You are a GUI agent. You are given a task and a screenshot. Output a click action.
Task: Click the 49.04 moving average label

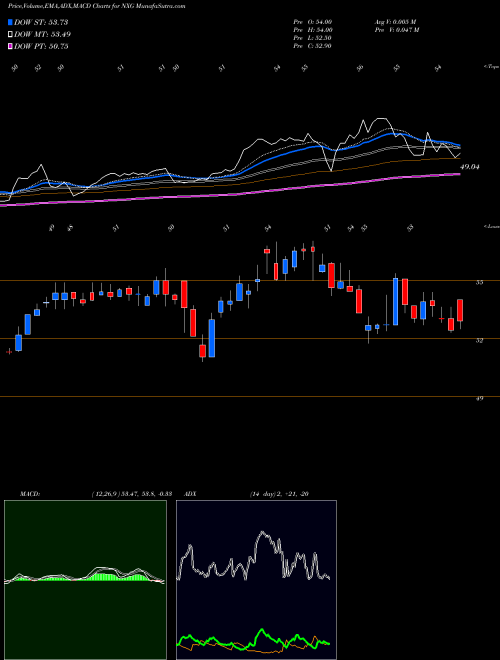point(470,167)
